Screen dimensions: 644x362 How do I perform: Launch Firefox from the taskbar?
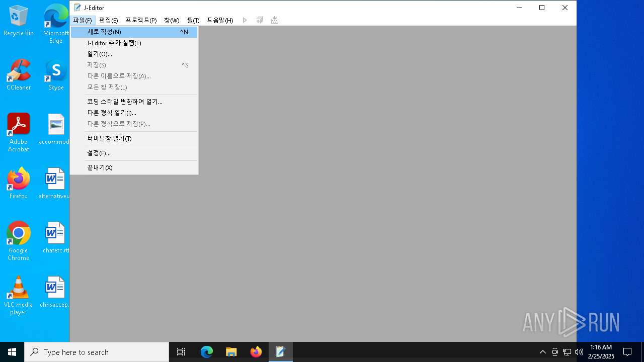pos(256,352)
